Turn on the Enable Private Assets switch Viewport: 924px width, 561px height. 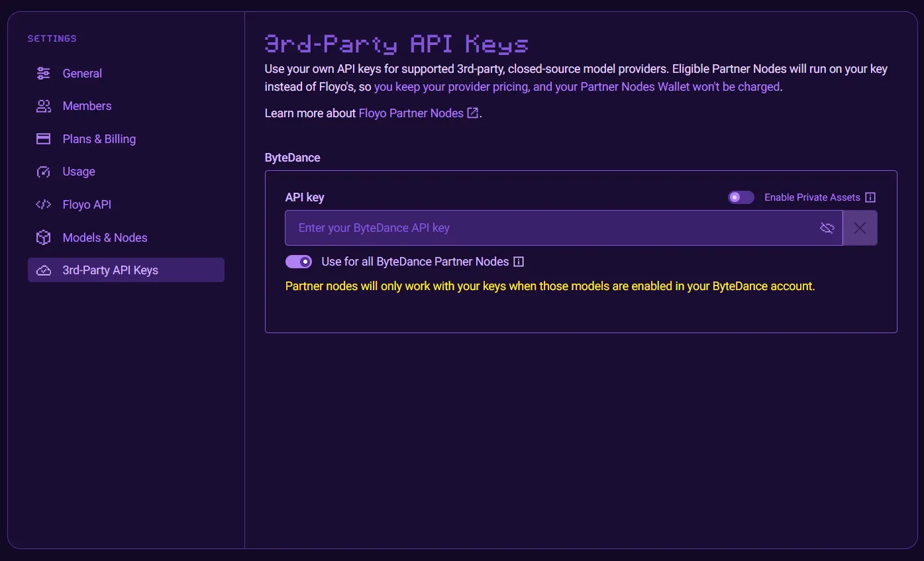[x=741, y=197]
